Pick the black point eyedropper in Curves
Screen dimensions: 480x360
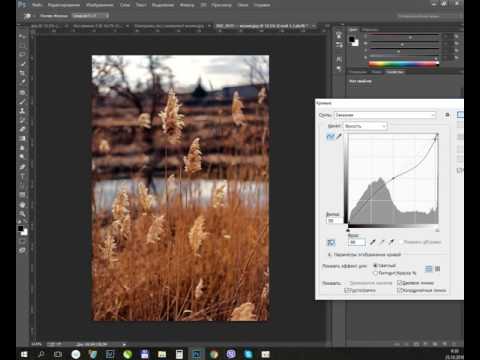[373, 242]
